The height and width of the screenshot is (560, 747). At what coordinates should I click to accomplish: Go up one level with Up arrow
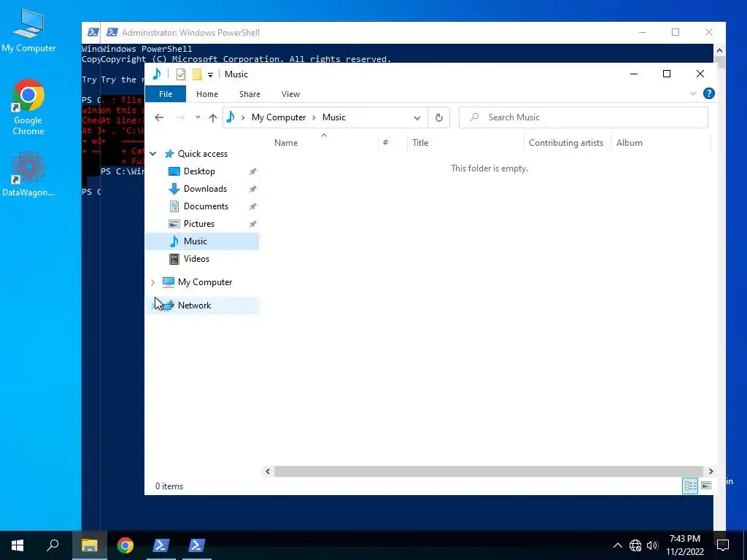click(213, 117)
